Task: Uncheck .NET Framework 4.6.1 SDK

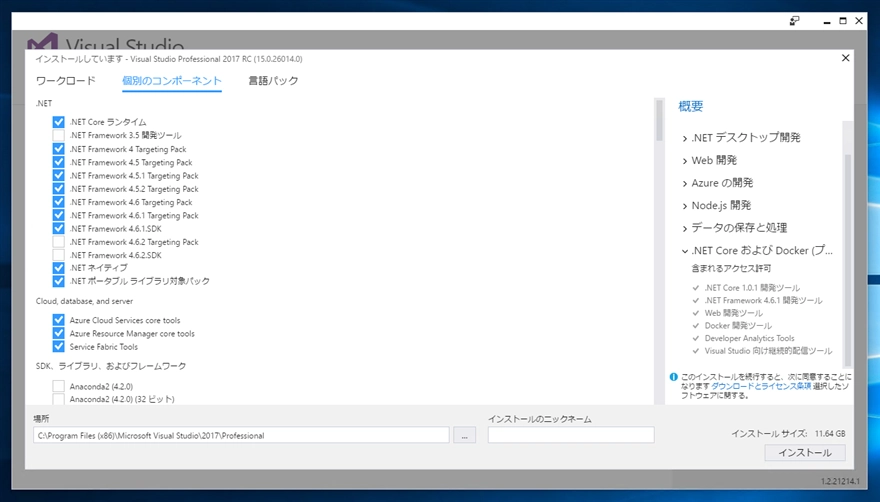Action: point(58,229)
